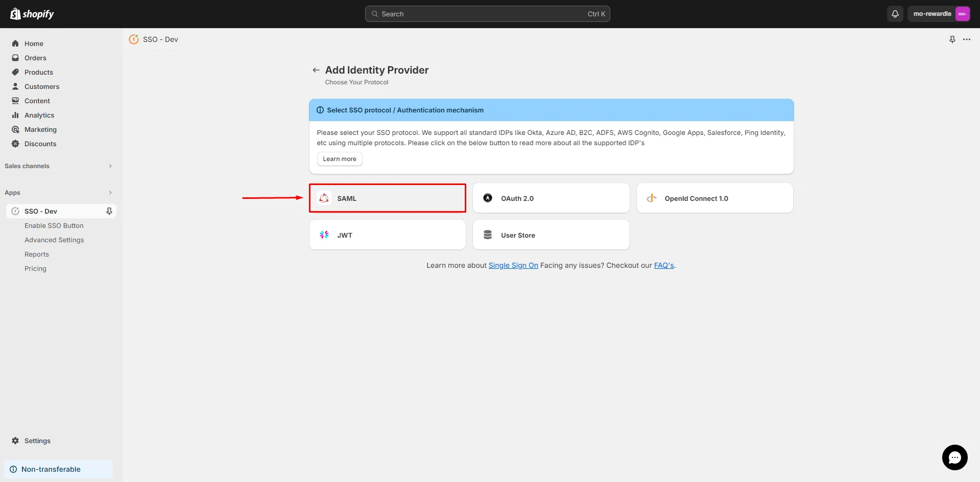The height and width of the screenshot is (482, 980).
Task: Click the OAuth 2.0 logo icon
Action: click(x=488, y=198)
